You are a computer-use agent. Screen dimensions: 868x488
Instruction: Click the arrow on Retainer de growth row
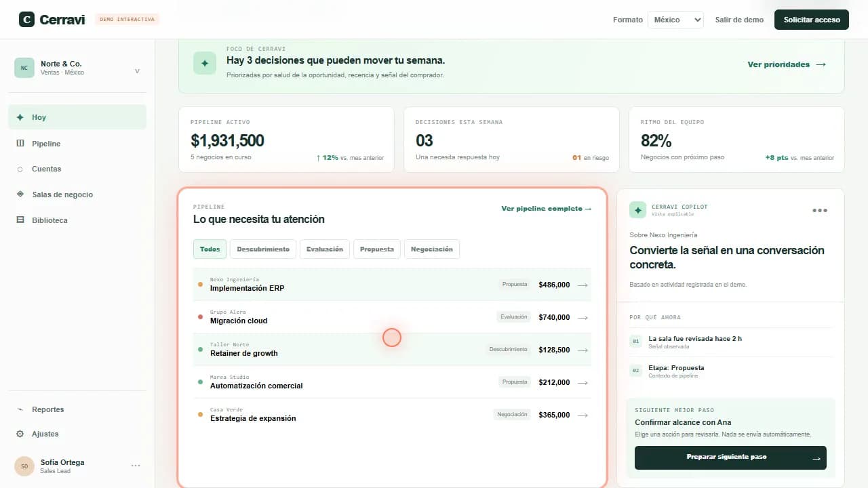point(583,350)
